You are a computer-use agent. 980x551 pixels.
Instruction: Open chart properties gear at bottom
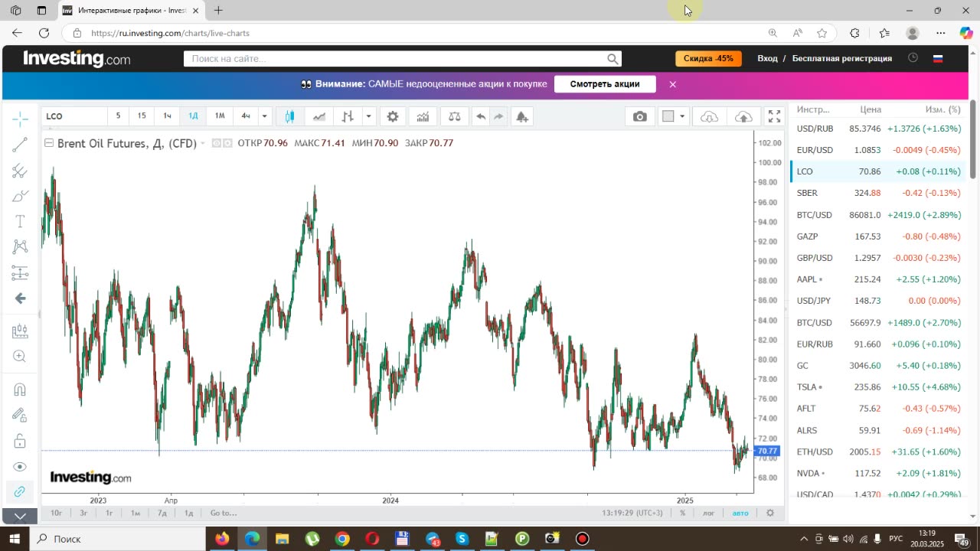(770, 513)
